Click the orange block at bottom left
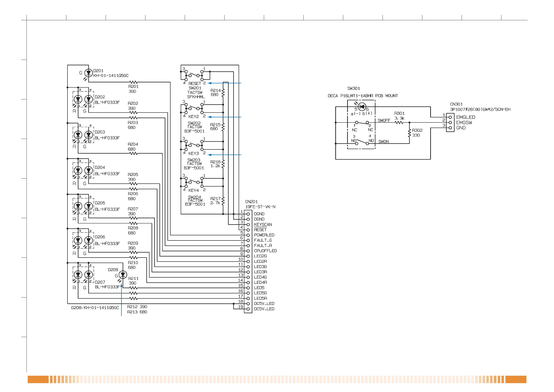The image size is (554, 392). [x=38, y=379]
